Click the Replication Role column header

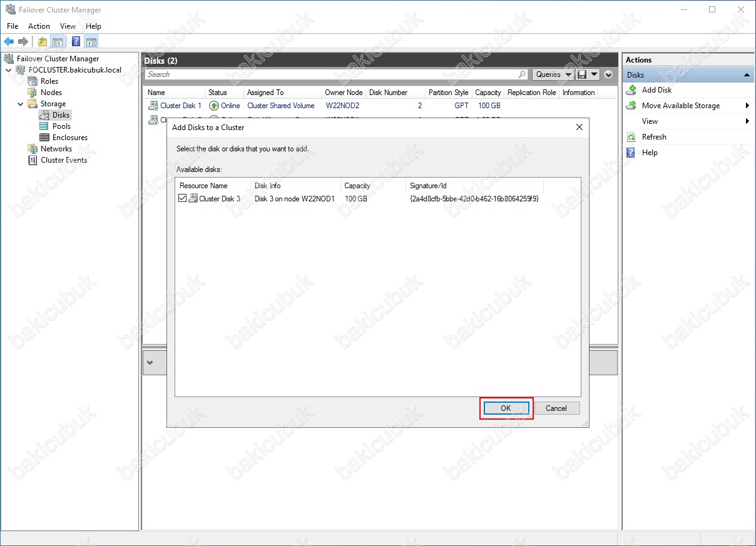tap(532, 93)
